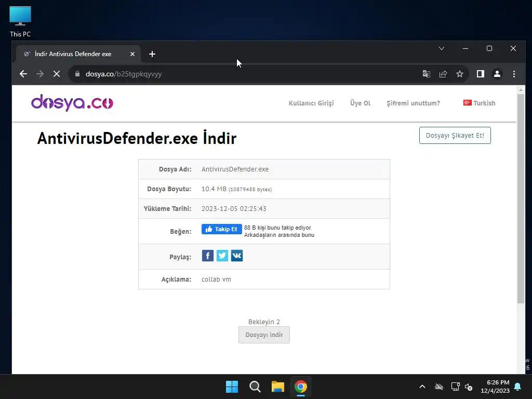This screenshot has width=532, height=399.
Task: Open notifications bell icon
Action: (x=518, y=387)
